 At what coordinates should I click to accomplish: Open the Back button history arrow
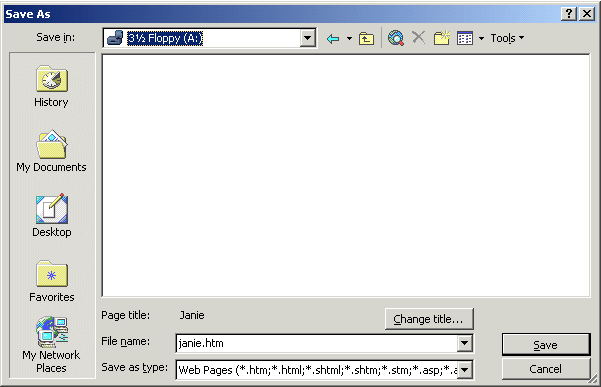coord(349,38)
